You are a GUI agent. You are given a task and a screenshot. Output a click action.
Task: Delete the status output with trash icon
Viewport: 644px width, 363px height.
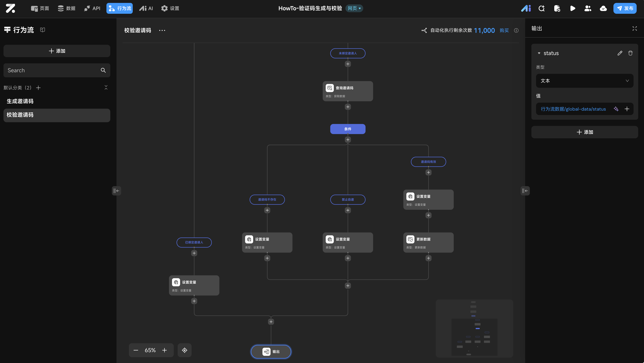click(x=630, y=53)
